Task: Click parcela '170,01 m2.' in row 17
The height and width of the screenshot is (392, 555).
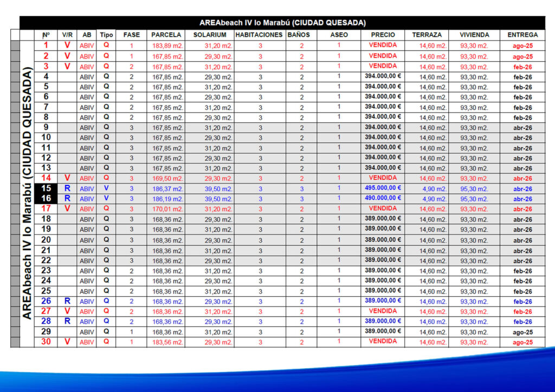Action: [167, 209]
